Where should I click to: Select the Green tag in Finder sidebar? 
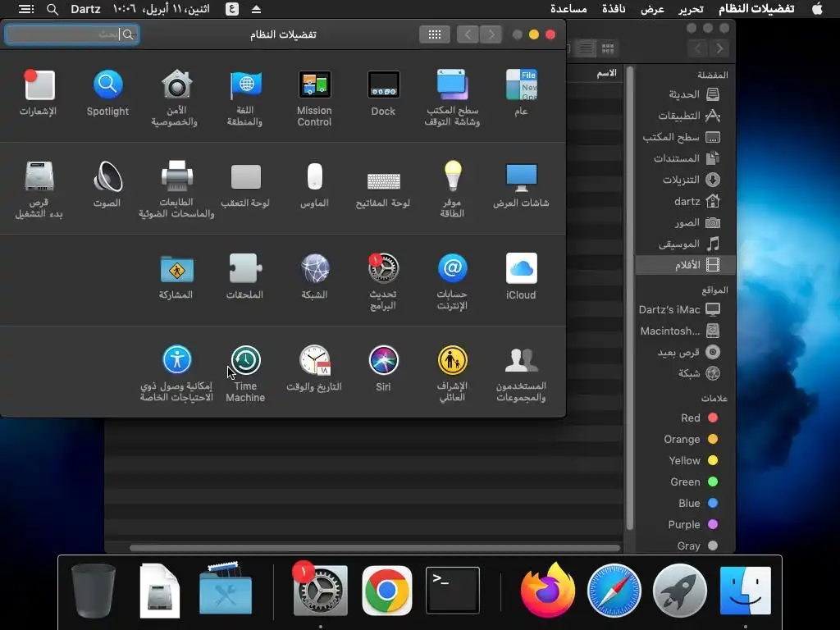click(686, 482)
